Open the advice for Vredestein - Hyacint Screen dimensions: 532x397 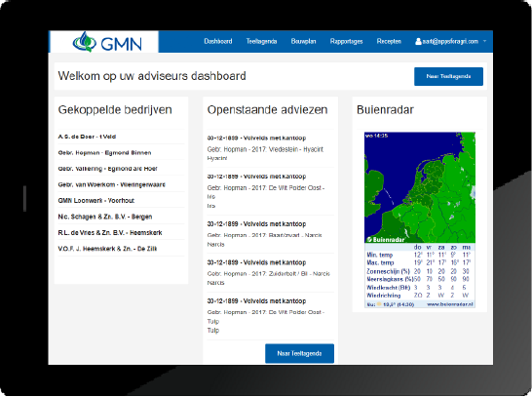coord(271,148)
